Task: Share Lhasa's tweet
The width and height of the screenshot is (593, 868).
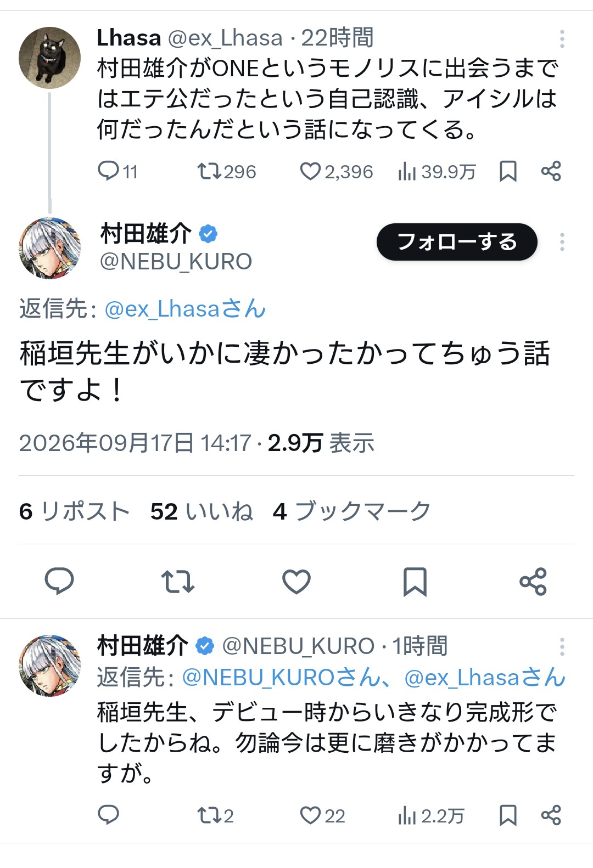Action: pyautogui.click(x=551, y=171)
